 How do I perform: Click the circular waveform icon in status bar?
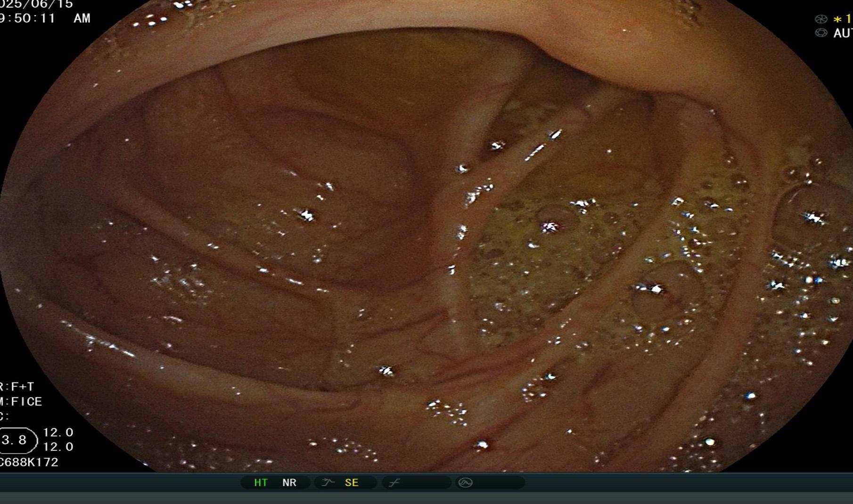tap(466, 482)
